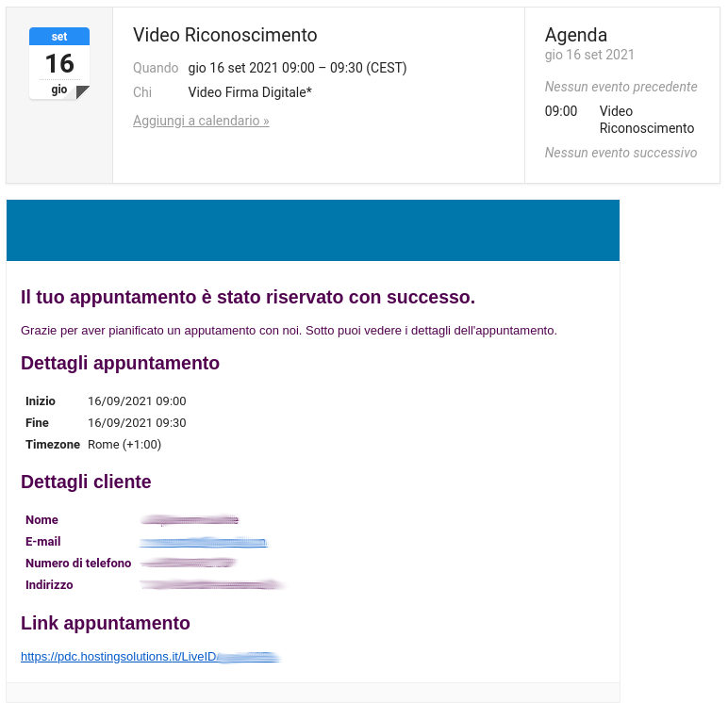Click the set 16 gio calendar icon

coord(59,63)
